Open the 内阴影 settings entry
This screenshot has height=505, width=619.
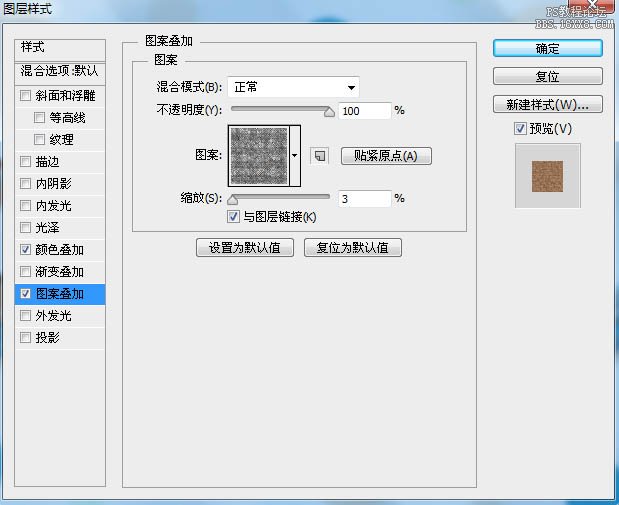point(54,184)
